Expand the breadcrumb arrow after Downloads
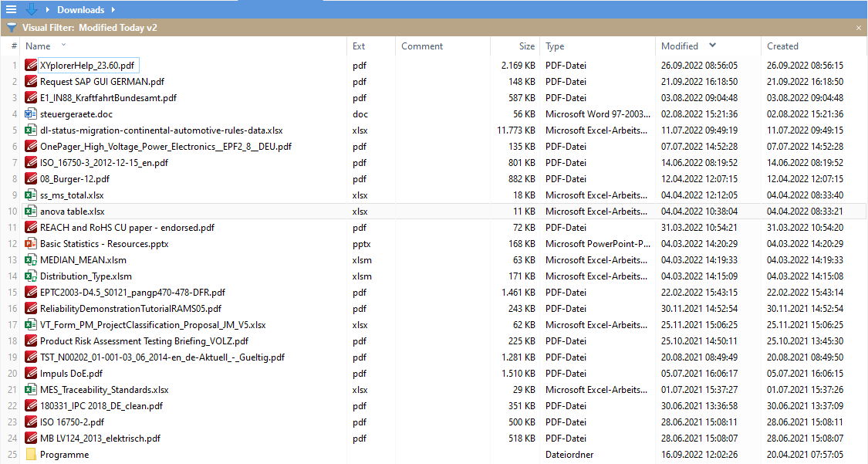The height and width of the screenshot is (464, 868). [x=113, y=10]
